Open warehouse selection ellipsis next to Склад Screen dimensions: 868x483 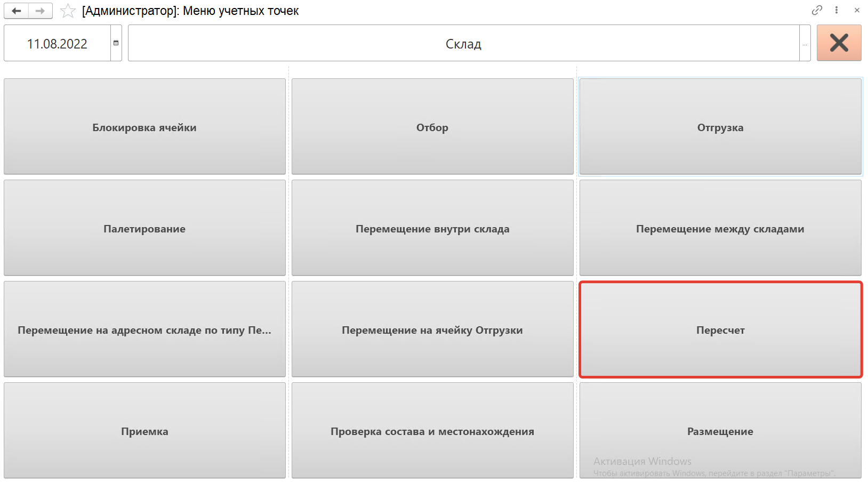point(805,44)
